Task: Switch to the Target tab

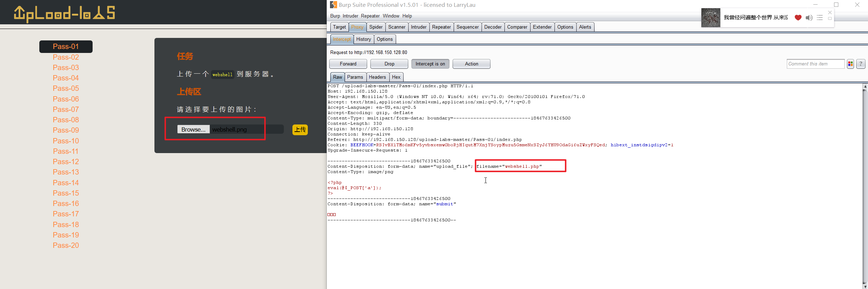Action: 339,27
